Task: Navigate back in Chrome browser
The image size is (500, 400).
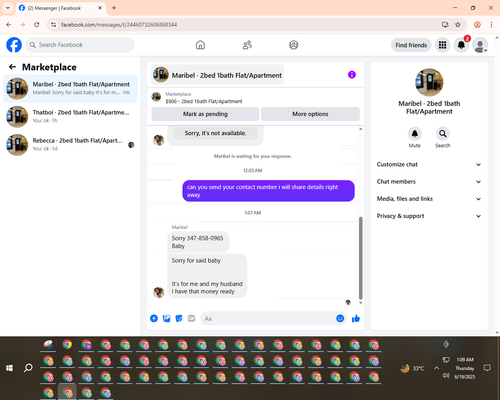Action: coord(9,25)
